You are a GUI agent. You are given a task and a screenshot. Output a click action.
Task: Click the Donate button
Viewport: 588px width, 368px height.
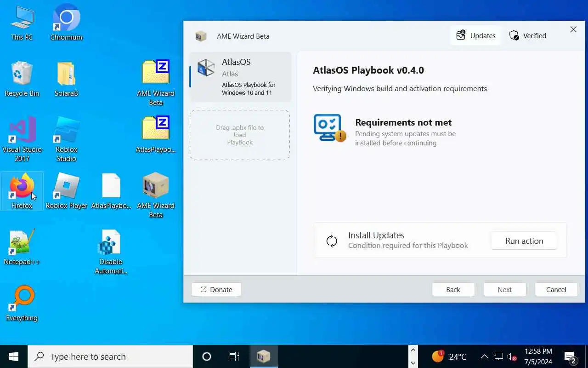[216, 289]
